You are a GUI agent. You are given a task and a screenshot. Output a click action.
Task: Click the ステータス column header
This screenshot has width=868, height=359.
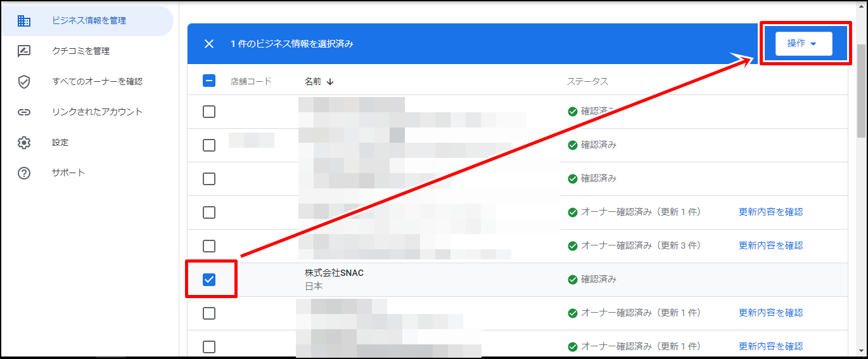[587, 81]
